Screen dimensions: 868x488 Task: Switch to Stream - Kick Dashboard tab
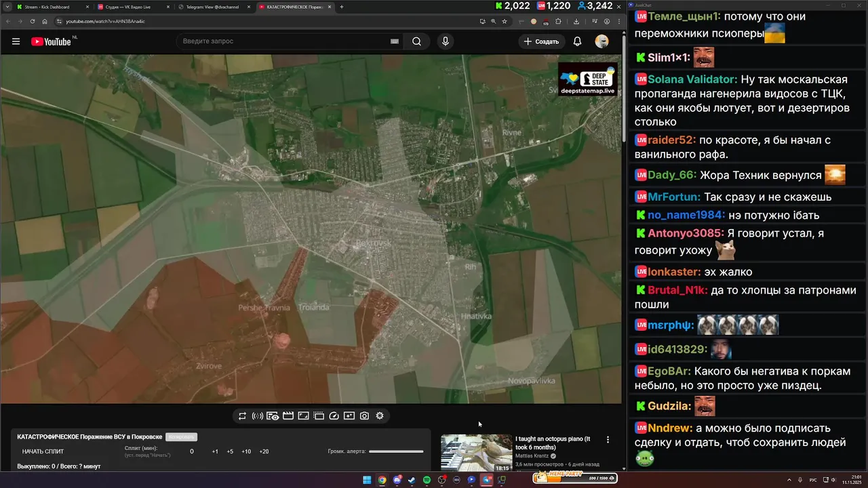[52, 7]
